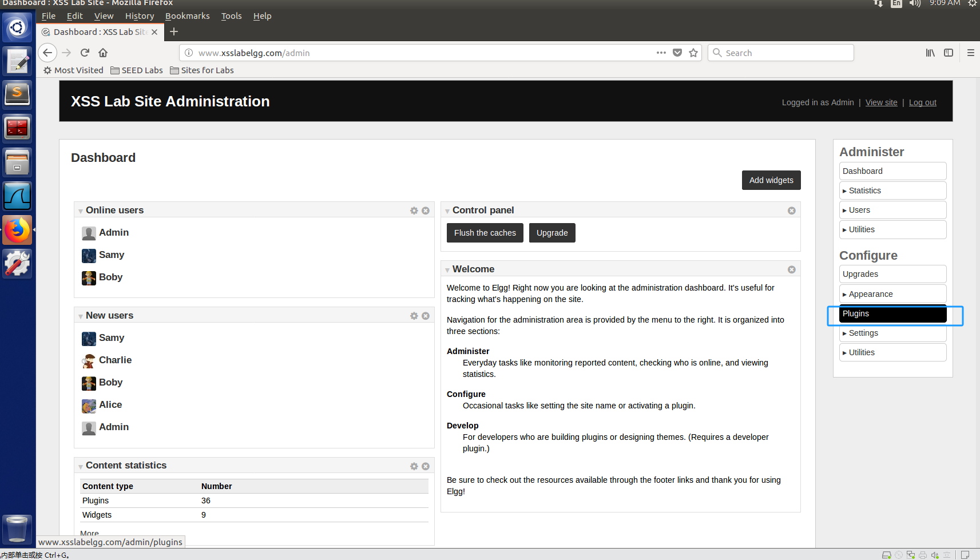Click the Add widgets button
Viewport: 980px width, 560px height.
point(771,180)
